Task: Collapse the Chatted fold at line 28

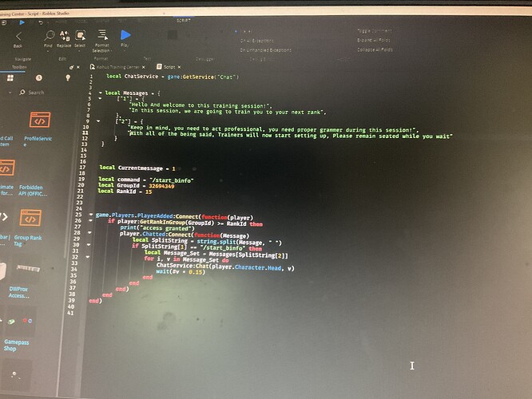Action: (89, 232)
